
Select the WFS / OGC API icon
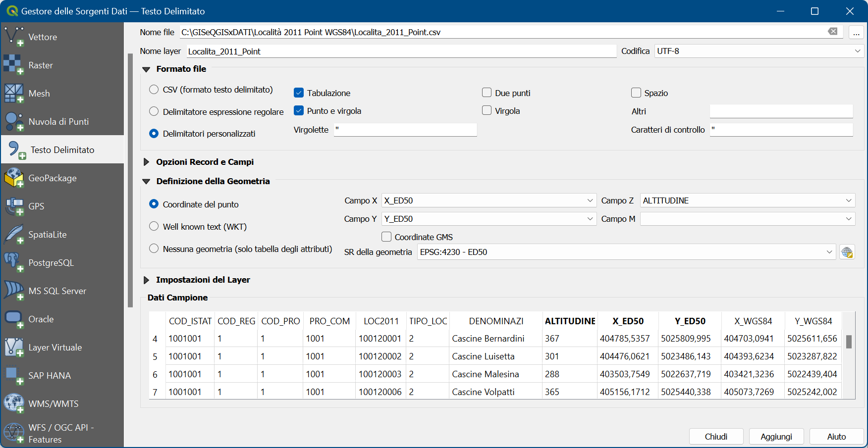click(x=14, y=433)
